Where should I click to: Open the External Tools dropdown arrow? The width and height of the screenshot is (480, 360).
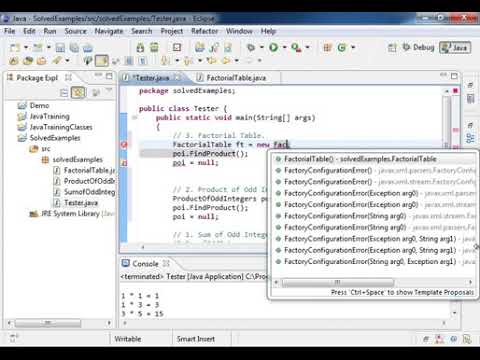(307, 47)
